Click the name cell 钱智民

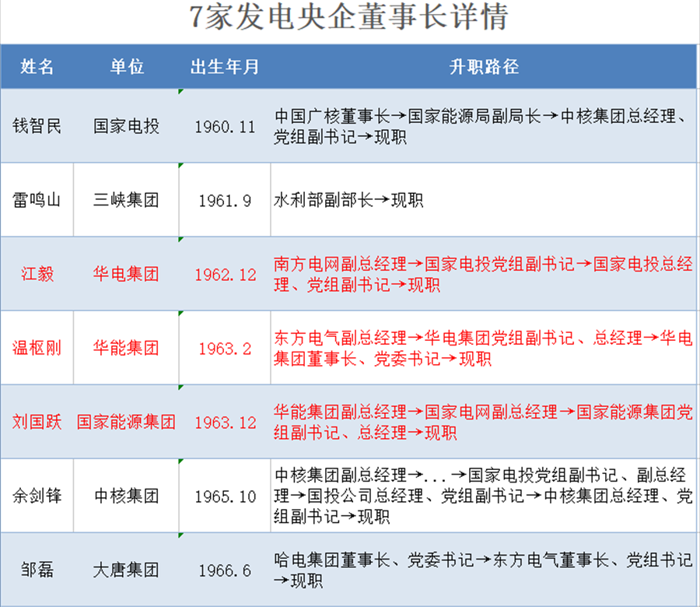tap(37, 126)
